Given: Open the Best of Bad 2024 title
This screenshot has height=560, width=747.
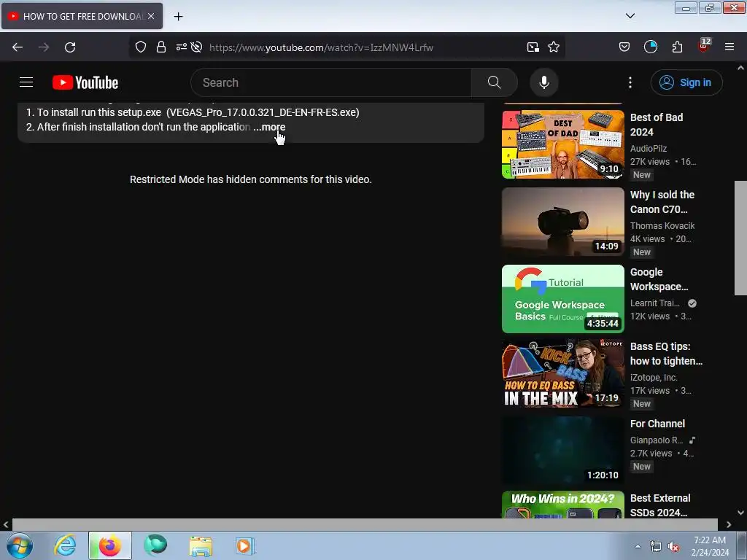Looking at the screenshot, I should [x=657, y=125].
